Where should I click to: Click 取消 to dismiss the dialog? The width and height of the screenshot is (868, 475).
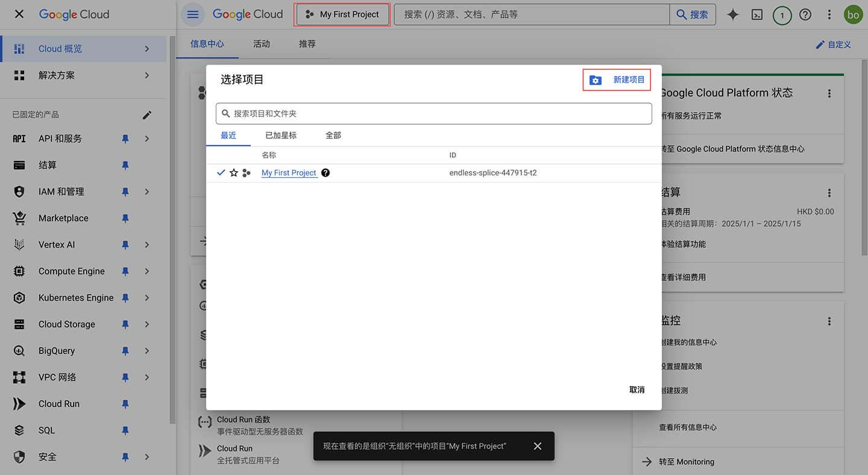pyautogui.click(x=637, y=390)
